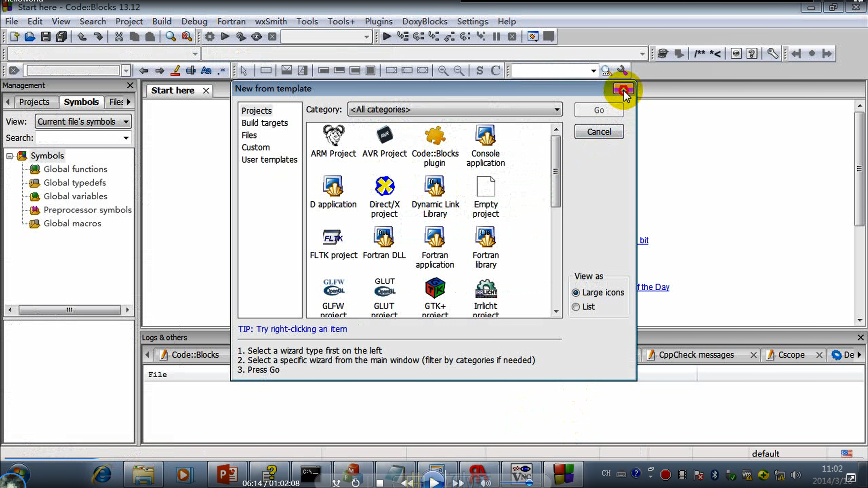The width and height of the screenshot is (868, 488).
Task: Choose the GTK+ project template
Action: [x=435, y=297]
